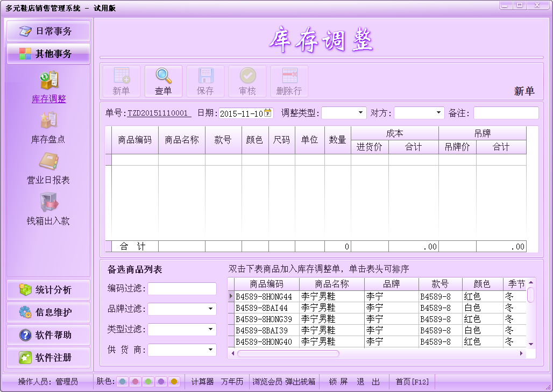This screenshot has width=553, height=392.
Task: Sort candidate list by 商品名称 header
Action: coord(332,284)
